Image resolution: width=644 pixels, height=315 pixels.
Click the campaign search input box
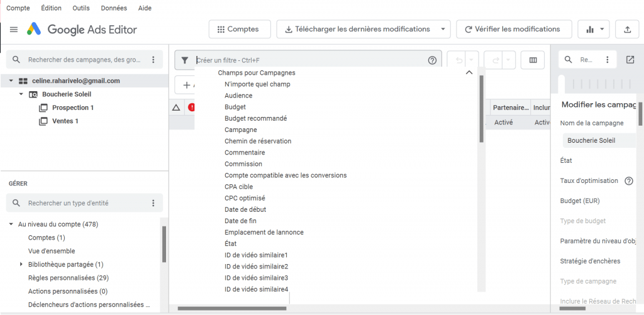(x=84, y=60)
